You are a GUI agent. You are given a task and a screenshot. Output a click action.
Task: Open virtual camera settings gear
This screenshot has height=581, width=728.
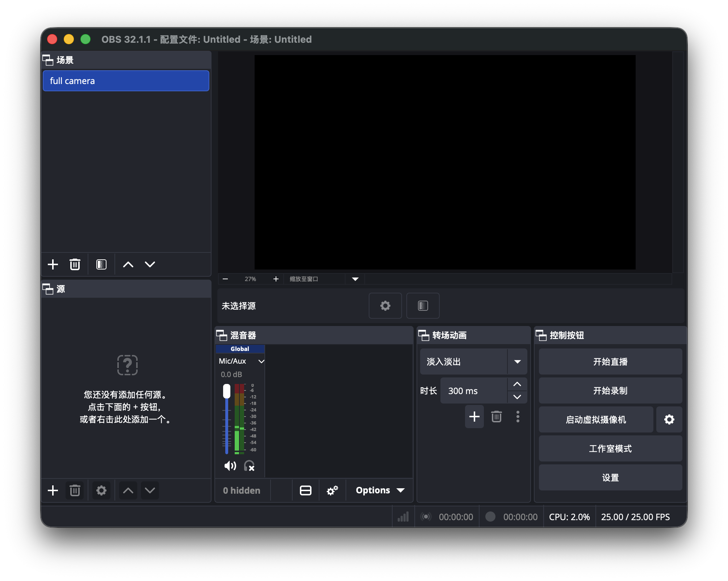click(669, 419)
